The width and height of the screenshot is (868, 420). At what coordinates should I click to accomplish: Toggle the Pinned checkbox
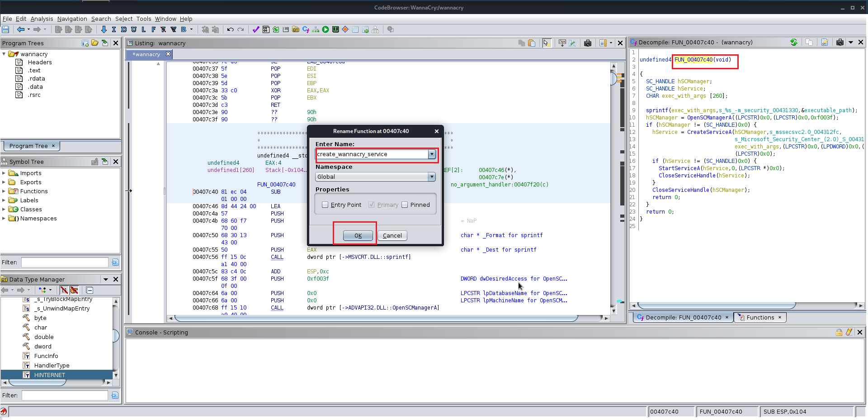pos(405,205)
